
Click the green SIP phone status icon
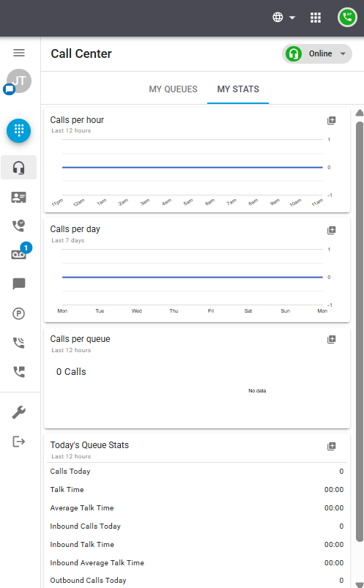[x=347, y=18]
